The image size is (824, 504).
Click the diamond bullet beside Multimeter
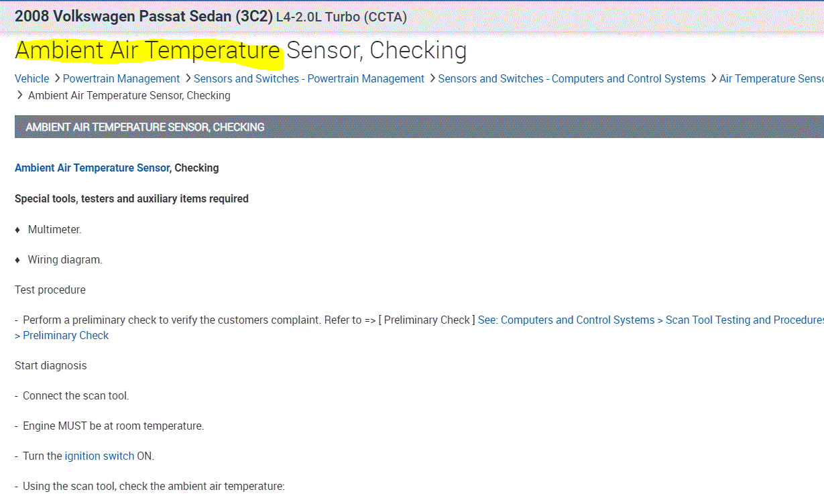click(18, 230)
